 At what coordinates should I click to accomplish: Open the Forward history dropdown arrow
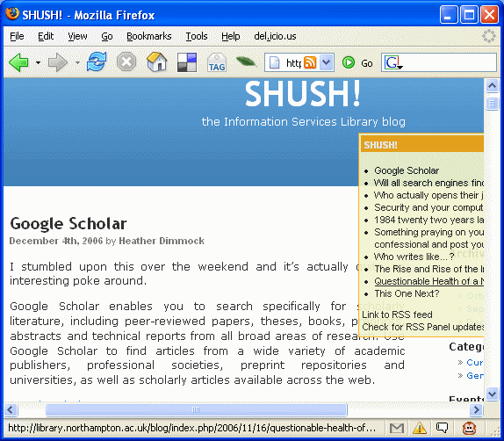[x=77, y=62]
